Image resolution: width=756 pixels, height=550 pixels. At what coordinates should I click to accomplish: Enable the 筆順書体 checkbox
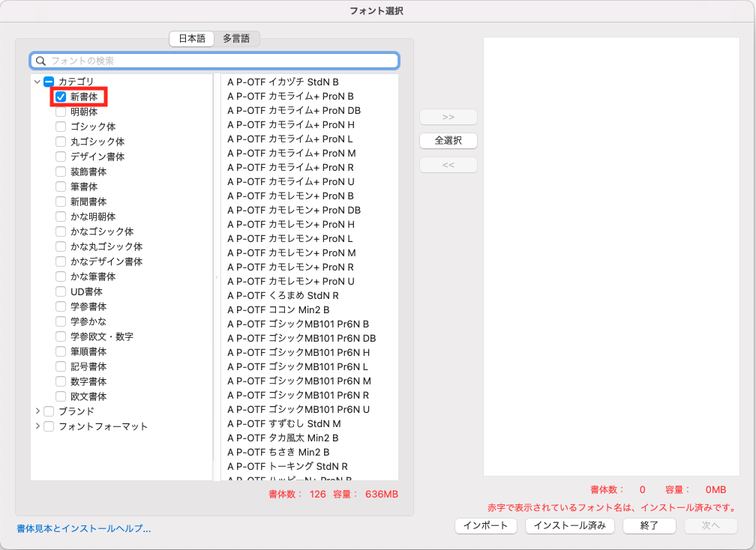[61, 351]
